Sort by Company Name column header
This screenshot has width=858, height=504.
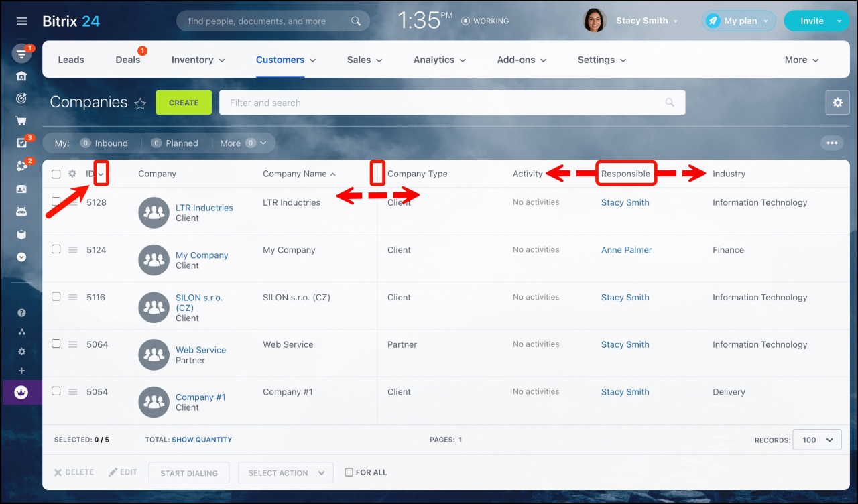pos(299,174)
